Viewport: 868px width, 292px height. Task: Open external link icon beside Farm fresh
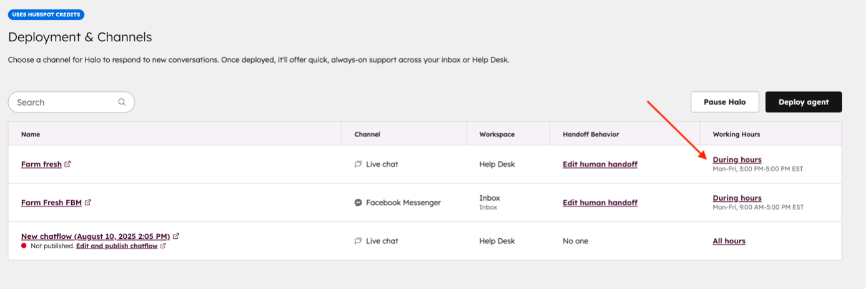pos(67,164)
